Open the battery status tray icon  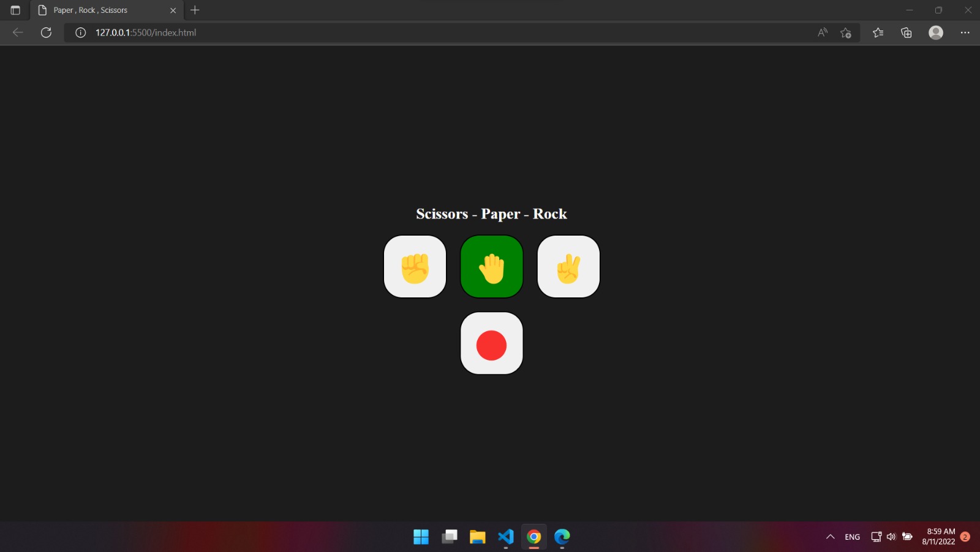click(907, 537)
